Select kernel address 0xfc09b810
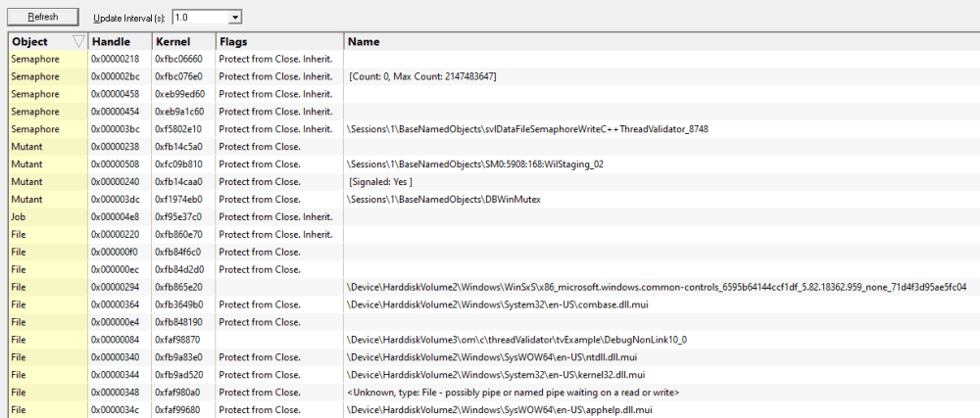Screen dimensions: 980x418 (178, 164)
